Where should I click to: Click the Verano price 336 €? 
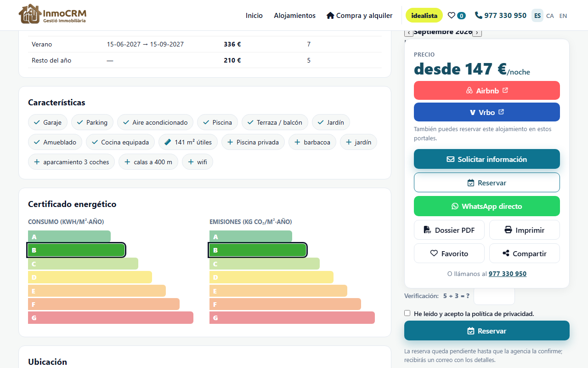click(232, 44)
